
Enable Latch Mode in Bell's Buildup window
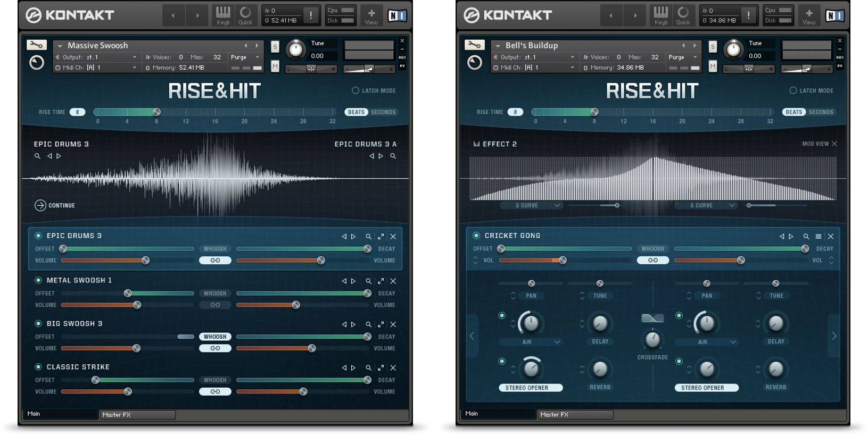tap(793, 90)
